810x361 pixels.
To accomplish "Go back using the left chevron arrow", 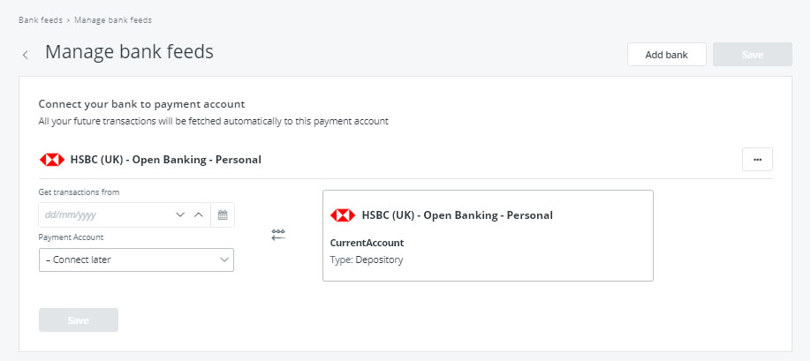I will click(x=25, y=55).
